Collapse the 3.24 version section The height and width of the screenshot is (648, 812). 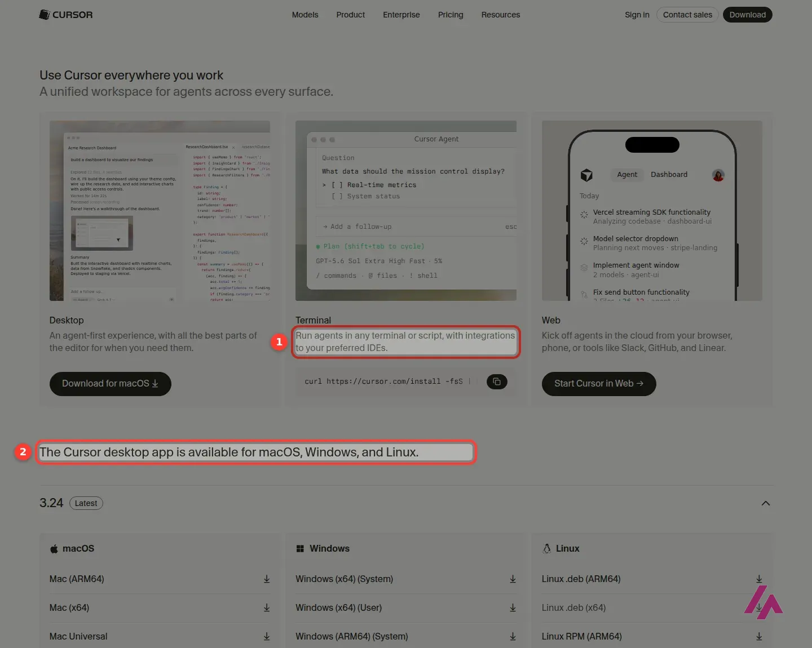766,503
